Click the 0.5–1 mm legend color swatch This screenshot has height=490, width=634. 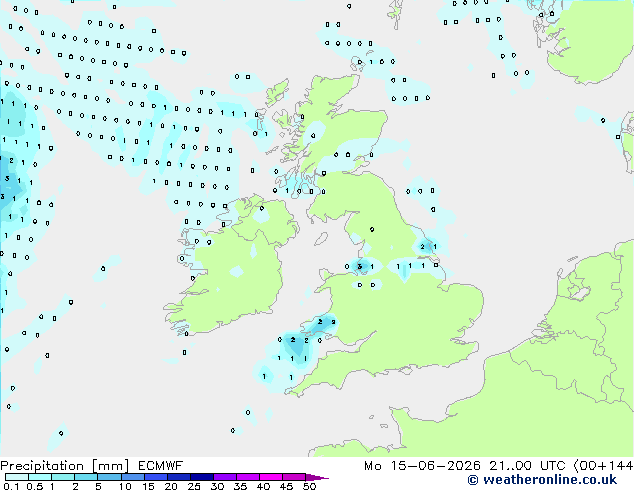coord(40,477)
